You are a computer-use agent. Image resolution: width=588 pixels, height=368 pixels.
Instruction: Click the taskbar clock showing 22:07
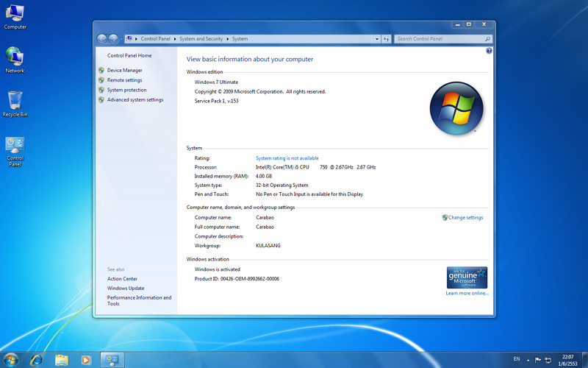[567, 360]
